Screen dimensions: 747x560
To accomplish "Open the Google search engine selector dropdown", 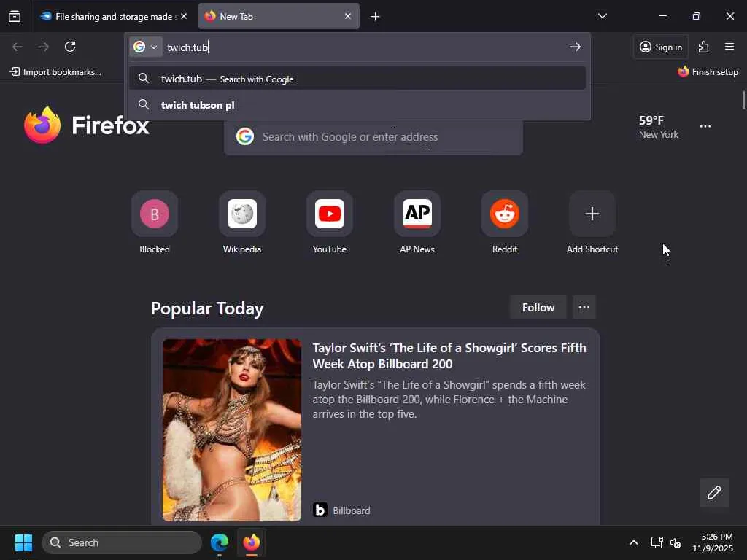I will [x=145, y=47].
